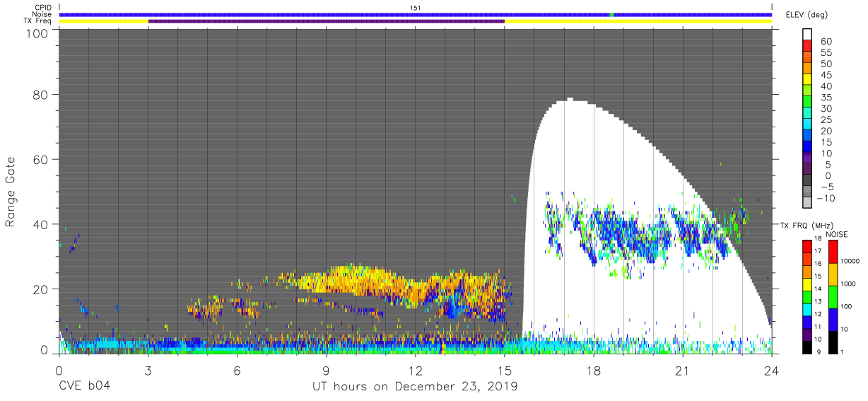Click the TX Freq row label
The width and height of the screenshot is (868, 401).
[38, 21]
